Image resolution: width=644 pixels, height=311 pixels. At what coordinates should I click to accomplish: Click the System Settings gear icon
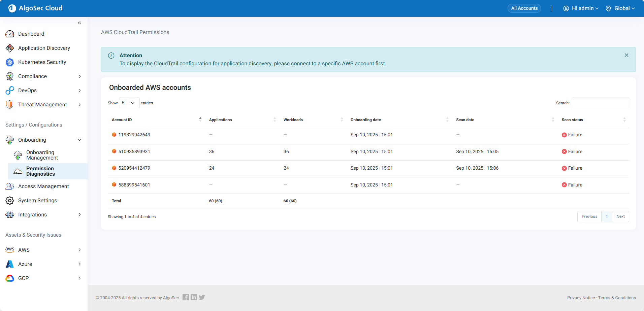pyautogui.click(x=10, y=201)
